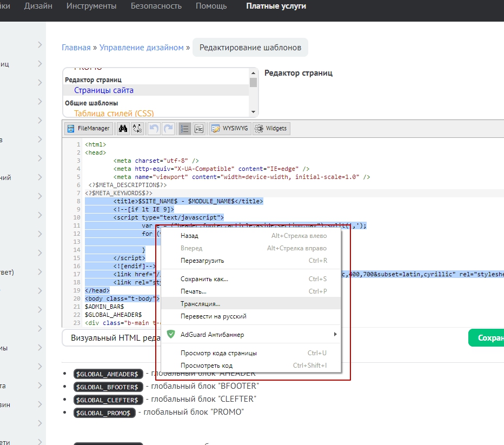Open the FileManager tool

[x=88, y=129]
